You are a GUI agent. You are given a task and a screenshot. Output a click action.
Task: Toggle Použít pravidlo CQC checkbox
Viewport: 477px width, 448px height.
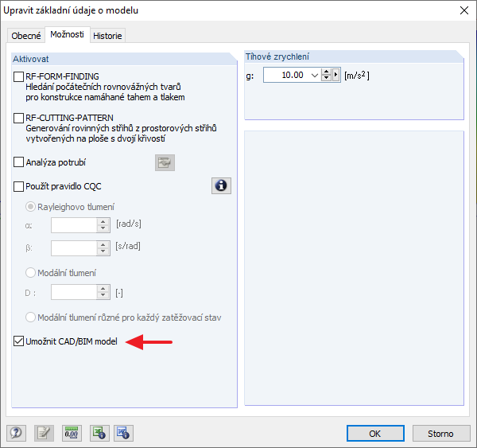click(18, 186)
